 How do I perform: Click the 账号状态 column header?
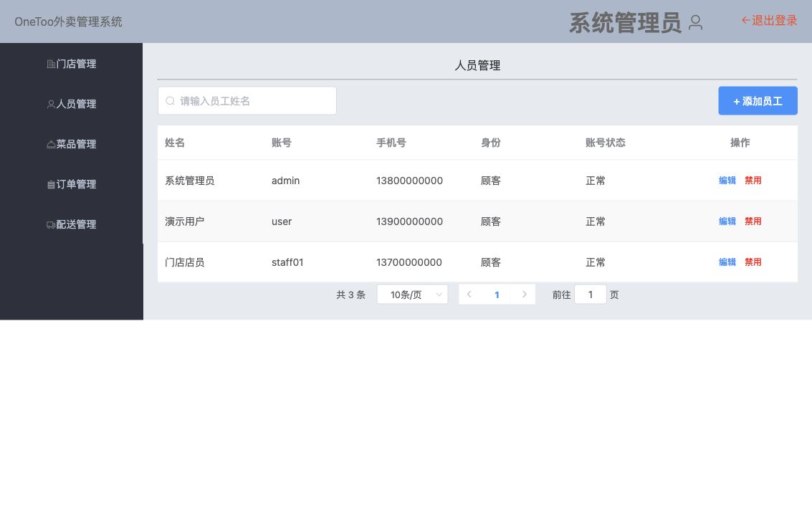coord(606,143)
